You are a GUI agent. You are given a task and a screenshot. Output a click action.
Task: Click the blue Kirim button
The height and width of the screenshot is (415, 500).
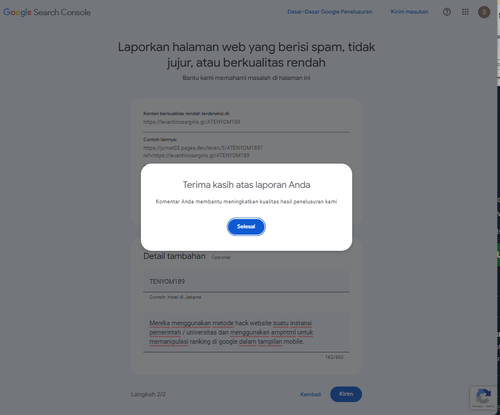point(346,394)
